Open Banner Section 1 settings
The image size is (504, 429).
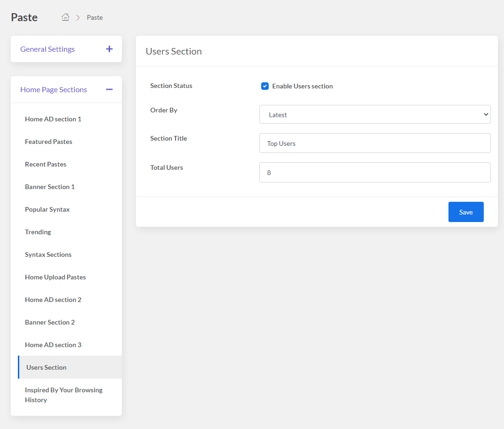coord(50,187)
